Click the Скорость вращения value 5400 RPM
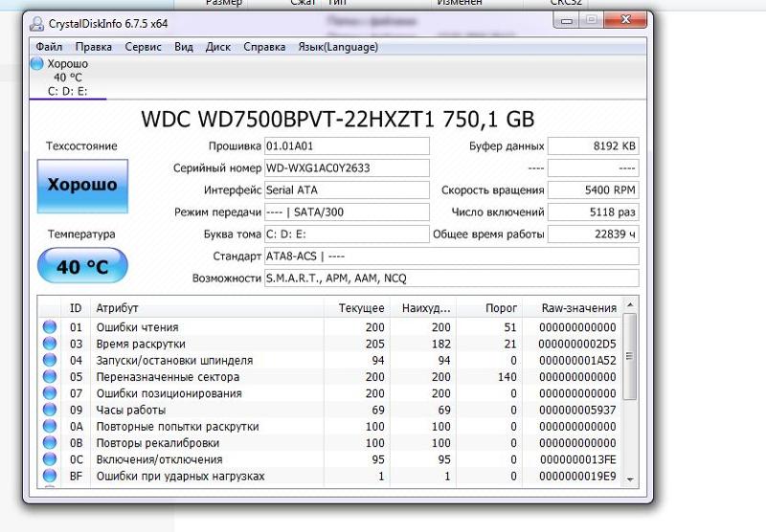Viewport: 766px width, 532px height. click(593, 189)
